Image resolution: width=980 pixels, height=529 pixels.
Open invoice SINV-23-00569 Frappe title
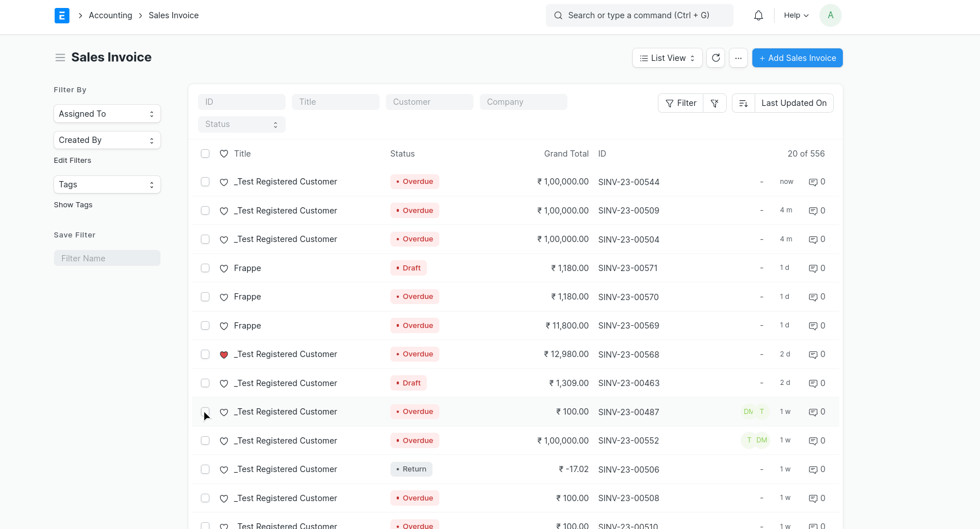pyautogui.click(x=248, y=326)
